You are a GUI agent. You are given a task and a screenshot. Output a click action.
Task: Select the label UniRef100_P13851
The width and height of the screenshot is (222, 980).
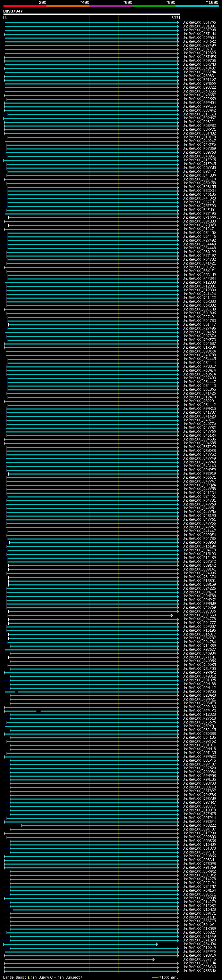199,581
